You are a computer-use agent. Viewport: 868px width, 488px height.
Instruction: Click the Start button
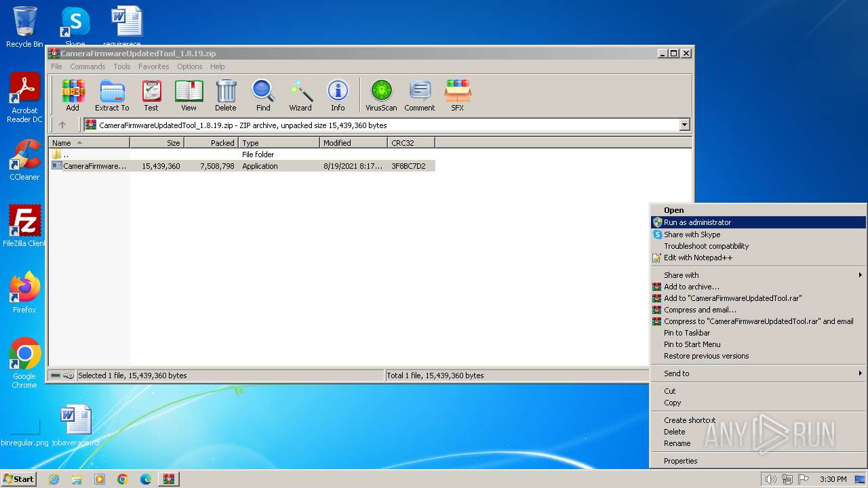[19, 479]
